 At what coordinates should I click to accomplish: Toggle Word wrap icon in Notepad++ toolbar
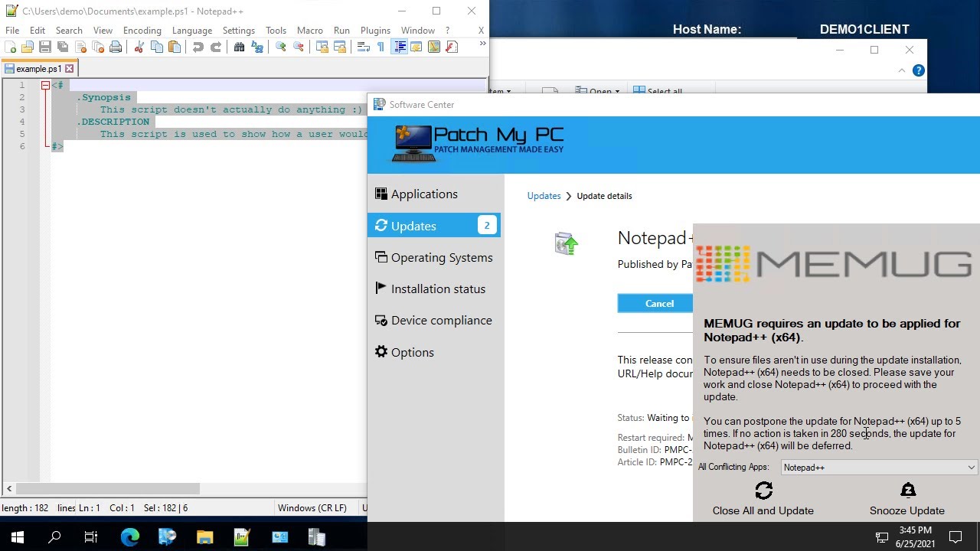tap(364, 47)
